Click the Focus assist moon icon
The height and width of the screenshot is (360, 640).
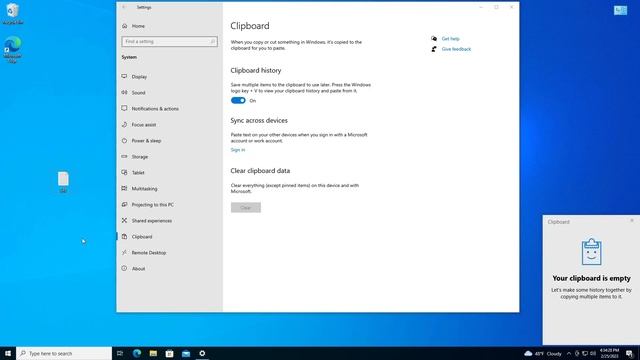(x=124, y=124)
